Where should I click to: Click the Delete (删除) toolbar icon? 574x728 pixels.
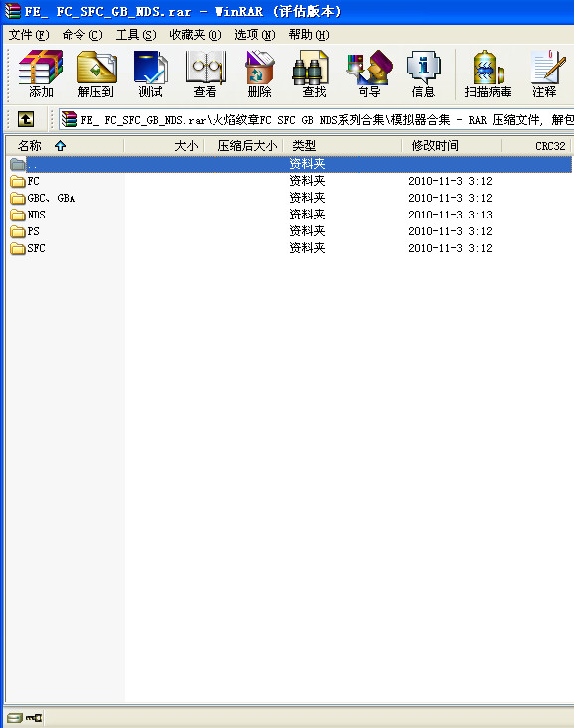259,73
